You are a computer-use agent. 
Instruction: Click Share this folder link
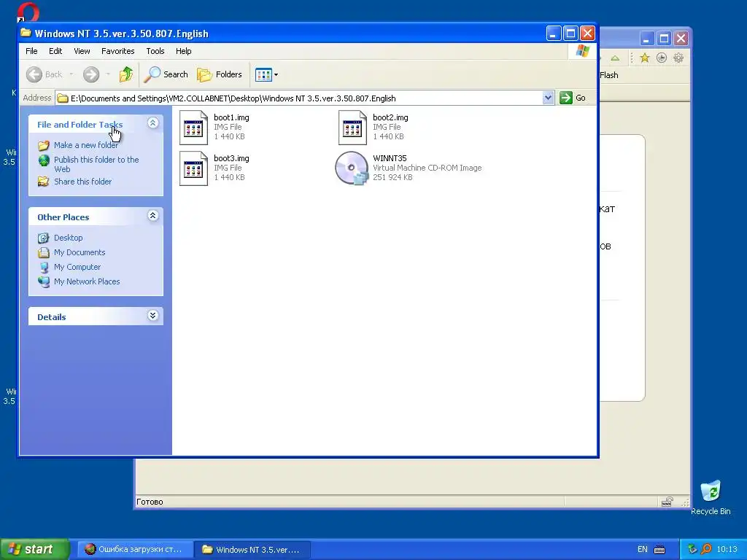[x=83, y=182]
